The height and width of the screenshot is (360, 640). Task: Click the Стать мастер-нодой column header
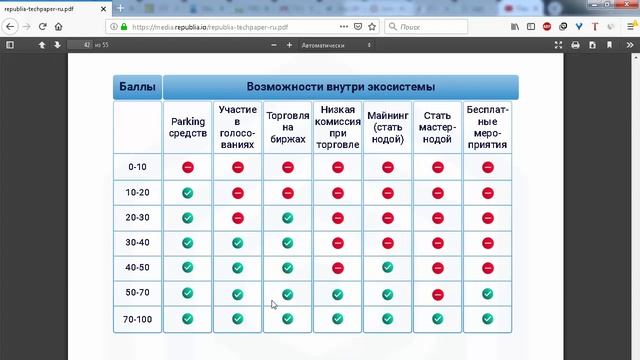pos(438,127)
